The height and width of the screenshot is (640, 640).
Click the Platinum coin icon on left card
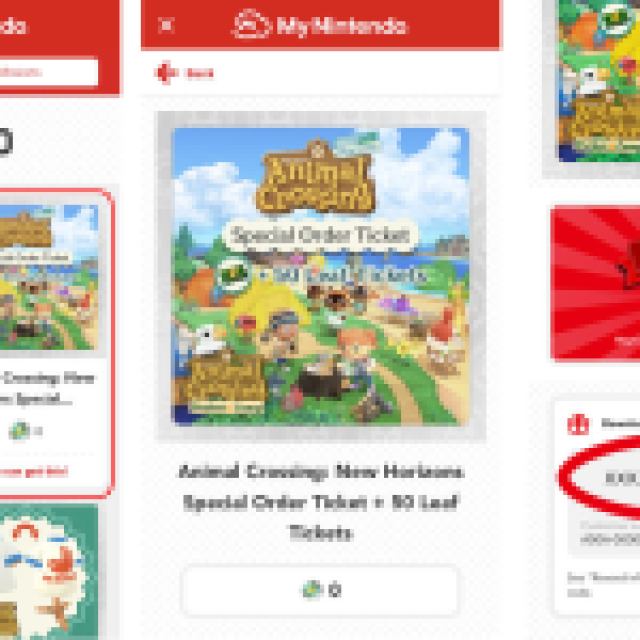tap(19, 430)
